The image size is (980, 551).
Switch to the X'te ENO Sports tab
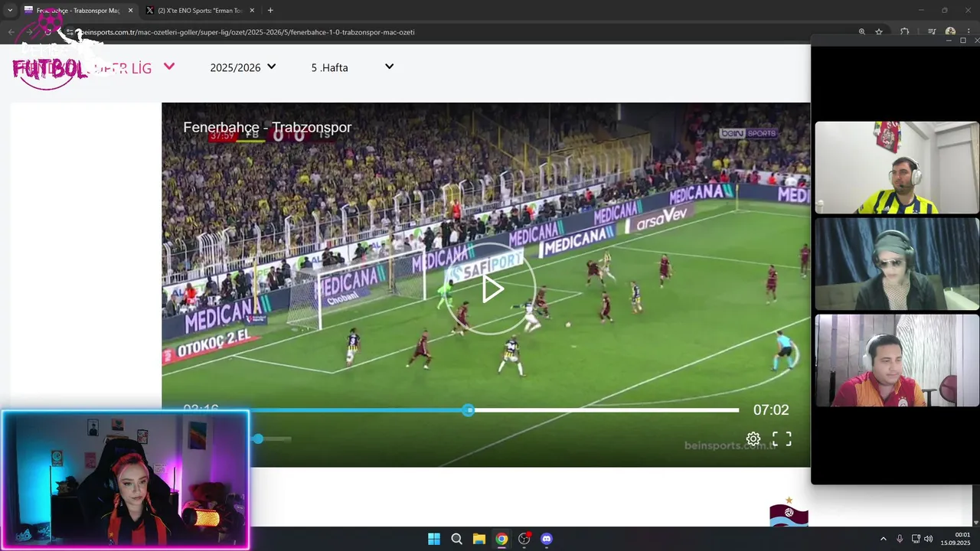pos(199,11)
